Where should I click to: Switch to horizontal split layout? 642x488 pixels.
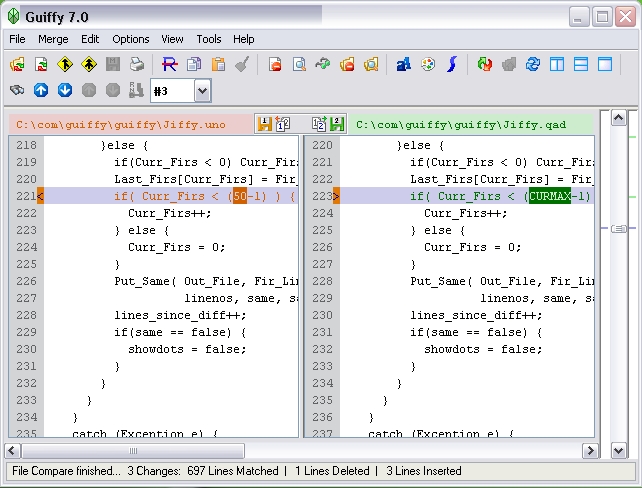(x=581, y=64)
